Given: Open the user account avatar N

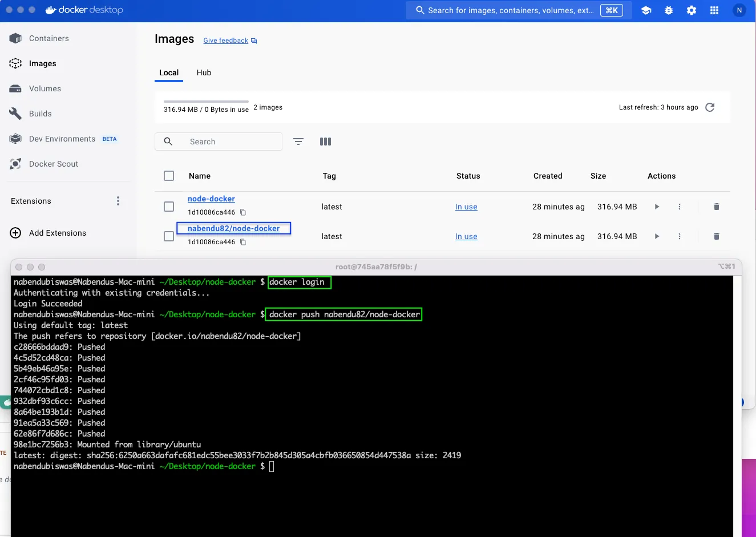Looking at the screenshot, I should (x=739, y=10).
